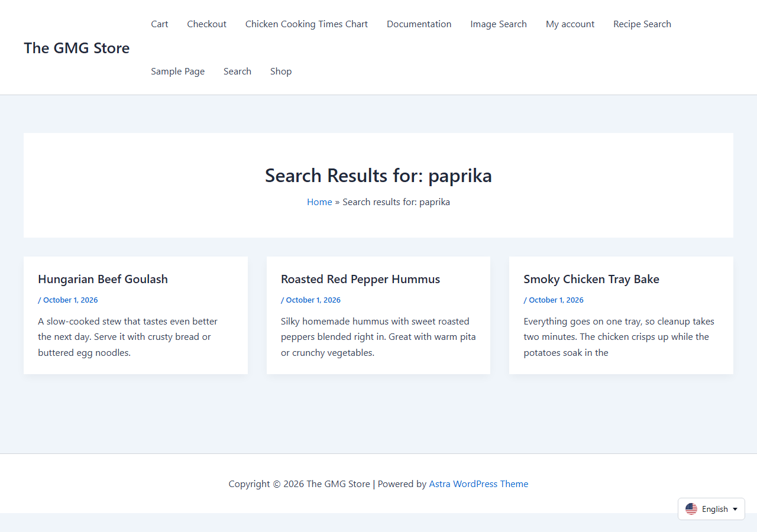The width and height of the screenshot is (757, 532).
Task: Click the hummus excerpt beginning 'Silky homemade hummus'
Action: (x=378, y=337)
